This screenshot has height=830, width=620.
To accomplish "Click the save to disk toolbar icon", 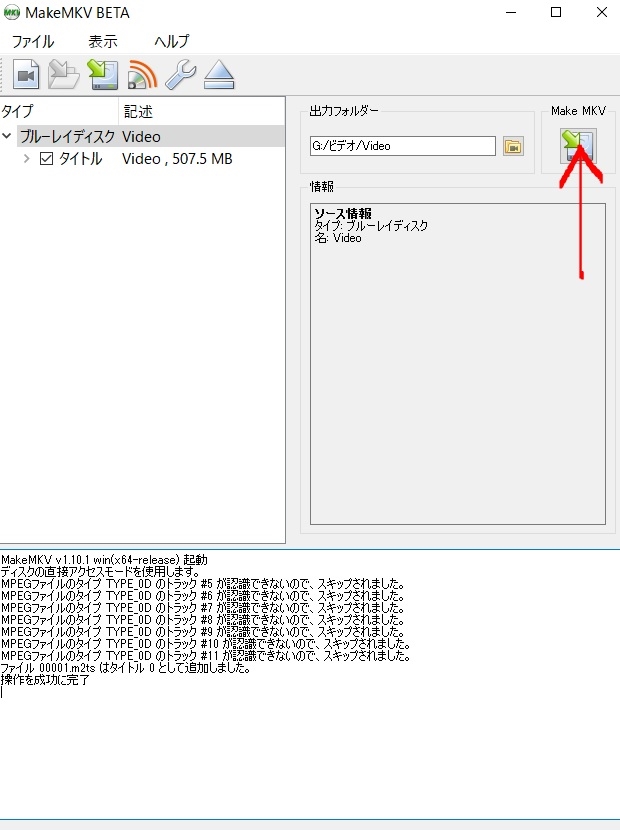I will point(103,75).
